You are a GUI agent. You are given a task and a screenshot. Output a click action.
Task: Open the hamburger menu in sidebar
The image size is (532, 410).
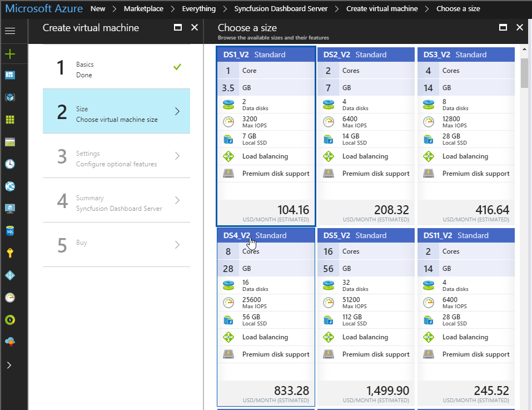point(10,31)
